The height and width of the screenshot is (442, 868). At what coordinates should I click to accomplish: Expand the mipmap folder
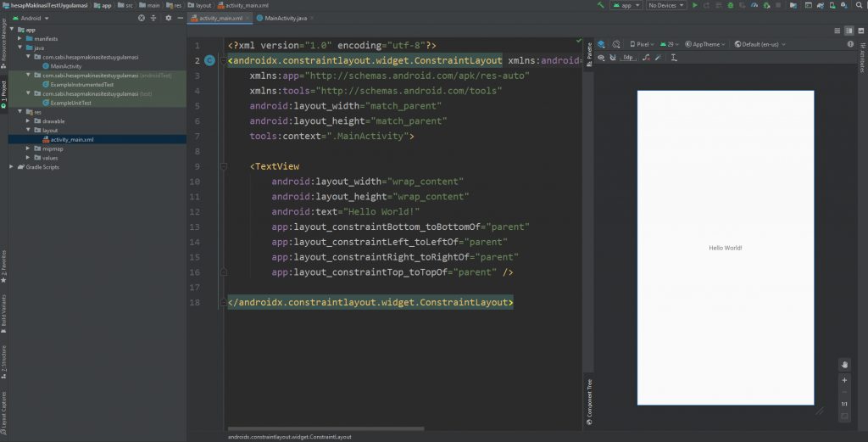28,148
